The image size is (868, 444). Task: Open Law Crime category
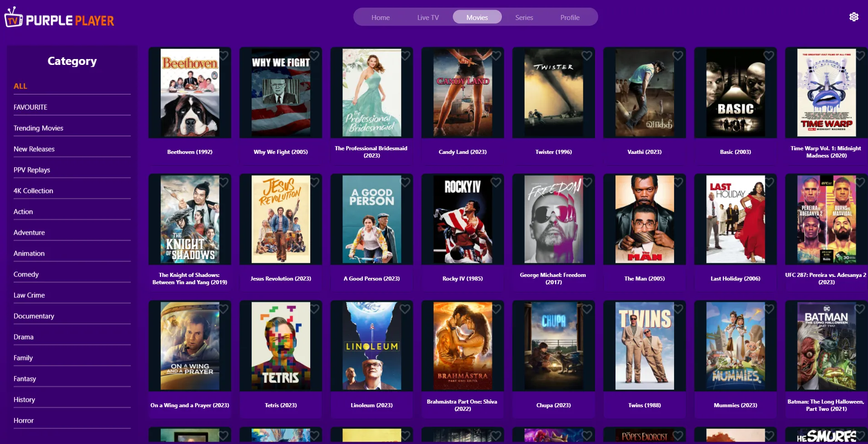[x=72, y=295]
